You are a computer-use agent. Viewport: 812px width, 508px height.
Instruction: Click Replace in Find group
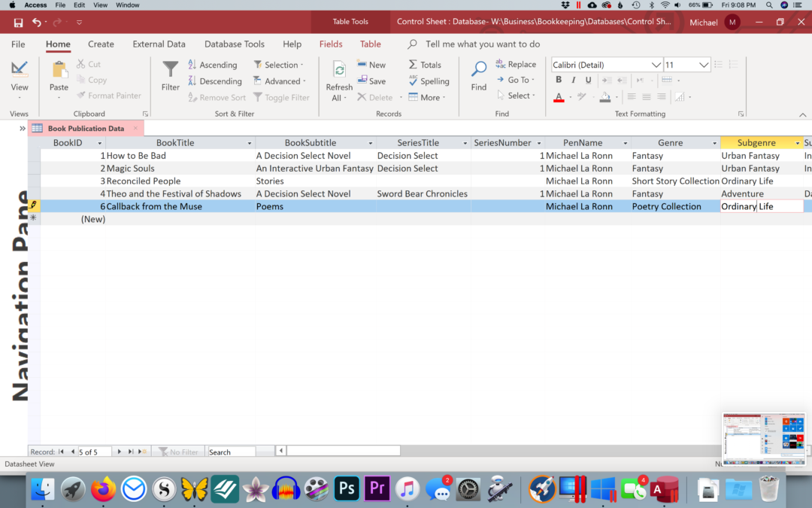[516, 64]
